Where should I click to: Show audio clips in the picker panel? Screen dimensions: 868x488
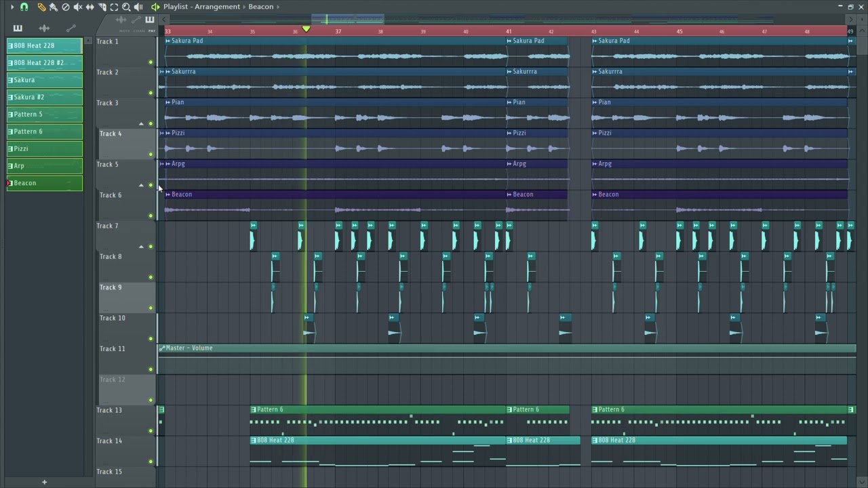pyautogui.click(x=44, y=28)
